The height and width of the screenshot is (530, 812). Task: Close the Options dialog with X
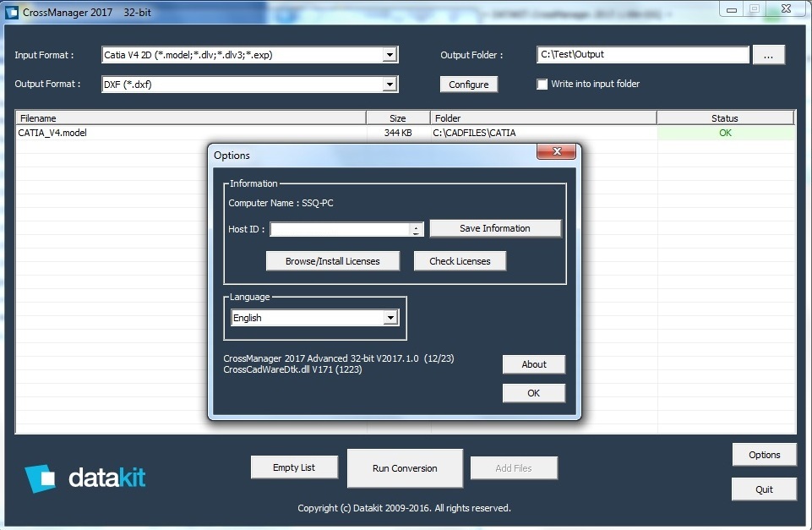(556, 150)
